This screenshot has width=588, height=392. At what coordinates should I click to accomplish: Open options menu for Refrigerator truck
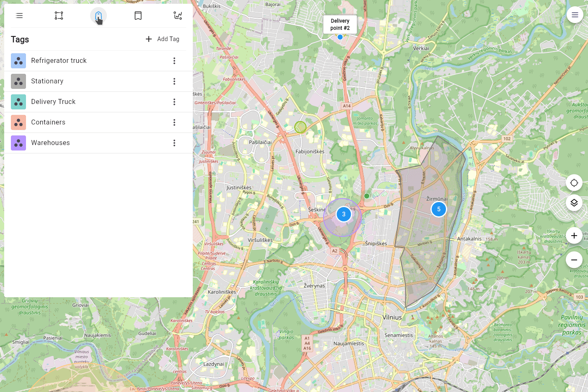[x=174, y=61]
